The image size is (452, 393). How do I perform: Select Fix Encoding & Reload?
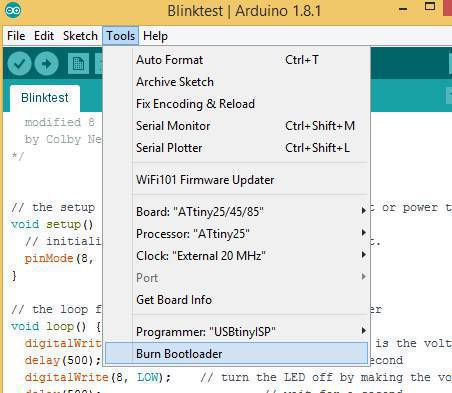pyautogui.click(x=237, y=104)
